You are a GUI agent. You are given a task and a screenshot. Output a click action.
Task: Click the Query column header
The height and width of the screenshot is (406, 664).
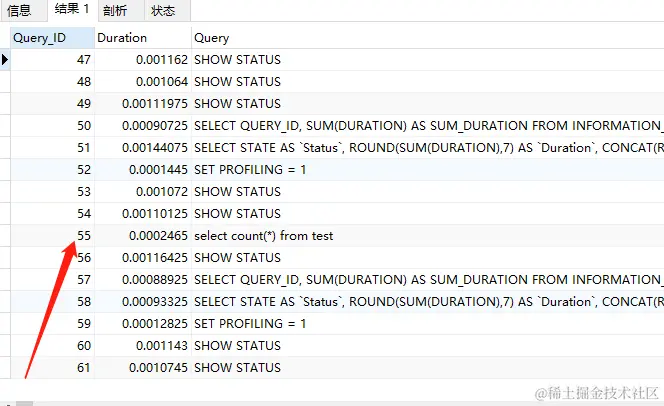pos(428,38)
